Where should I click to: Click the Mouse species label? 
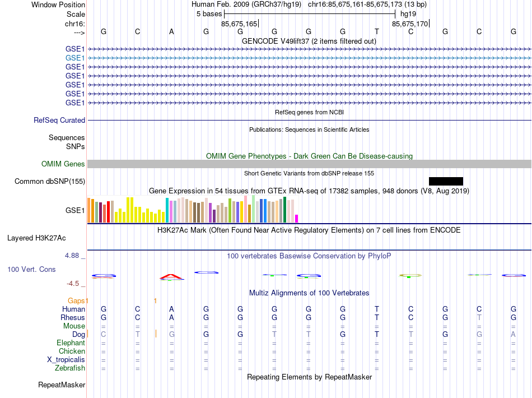74,326
